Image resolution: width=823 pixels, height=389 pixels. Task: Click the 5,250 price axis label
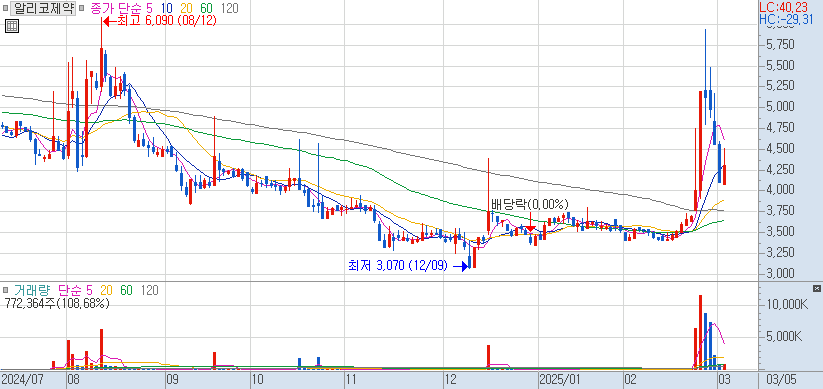(x=779, y=86)
